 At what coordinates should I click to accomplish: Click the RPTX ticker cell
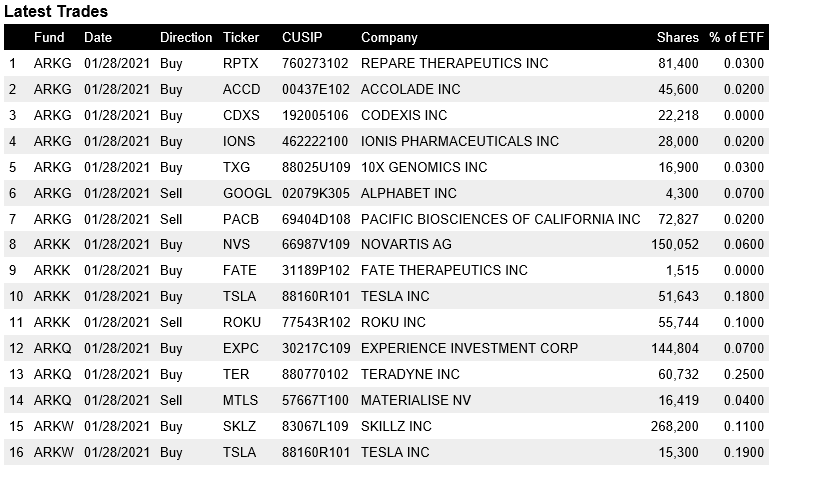(240, 63)
